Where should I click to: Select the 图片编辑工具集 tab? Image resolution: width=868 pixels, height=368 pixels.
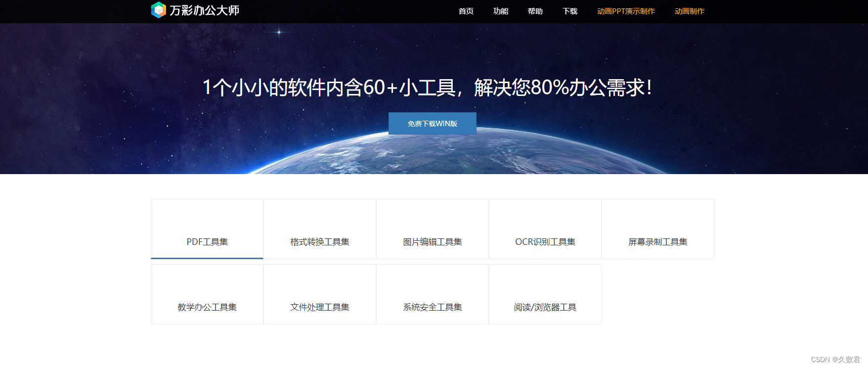point(433,229)
